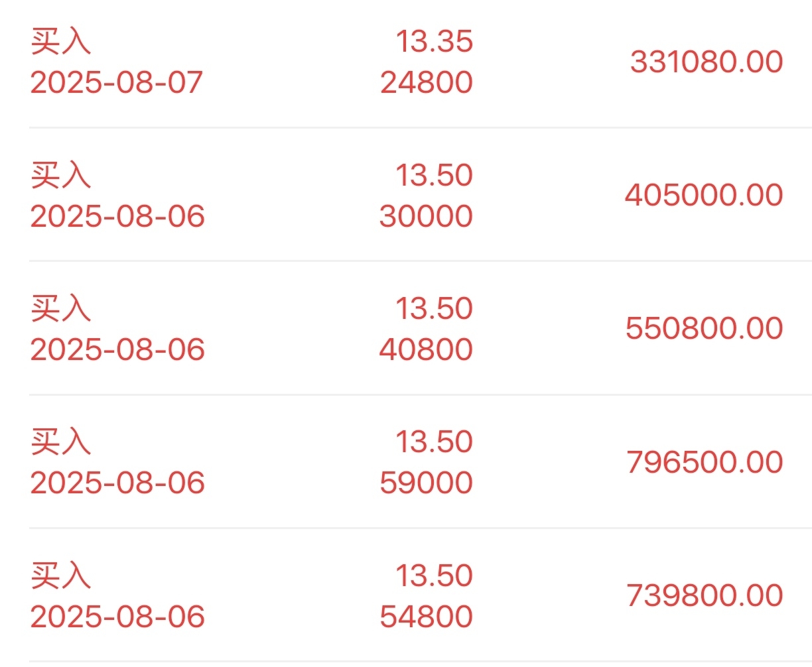Click the 59000 shares quantity
Viewport: 812px width, 667px height.
pyautogui.click(x=426, y=483)
